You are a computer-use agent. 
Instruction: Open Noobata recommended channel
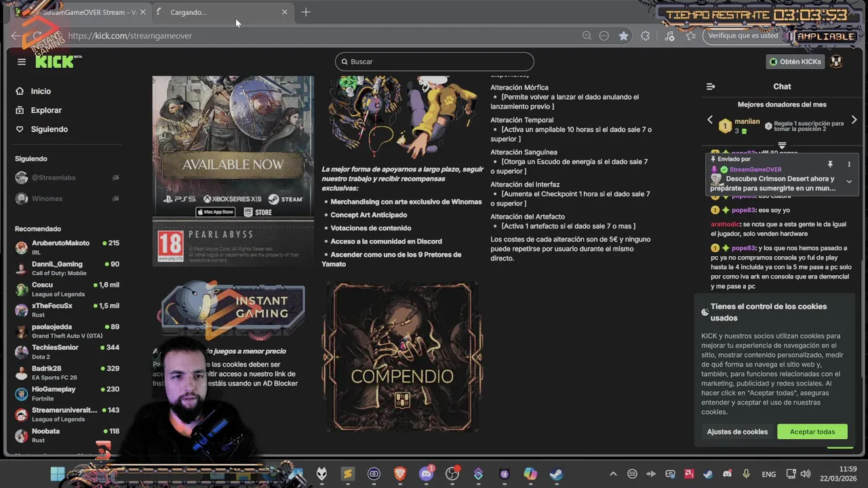point(68,435)
